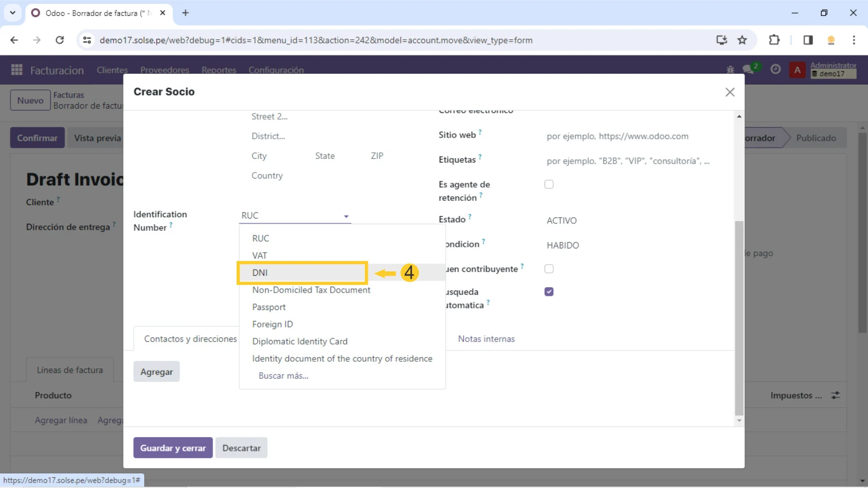This screenshot has height=488, width=868.
Task: Enable Es agente de retención checkbox
Action: (x=549, y=185)
